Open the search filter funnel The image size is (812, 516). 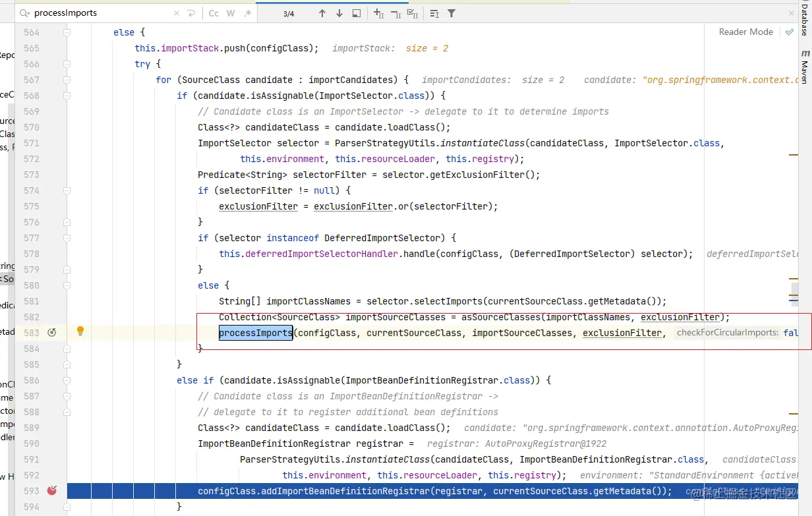[x=451, y=13]
